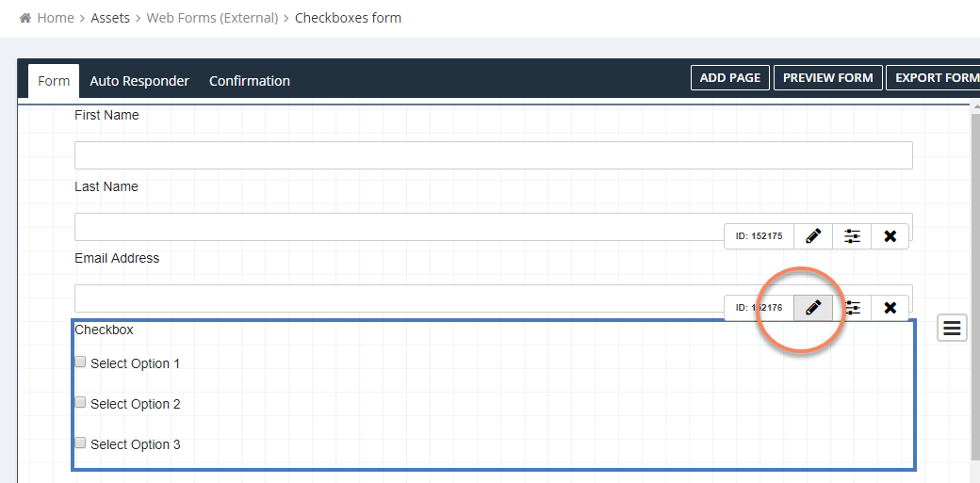Click the First Name label

pos(106,115)
